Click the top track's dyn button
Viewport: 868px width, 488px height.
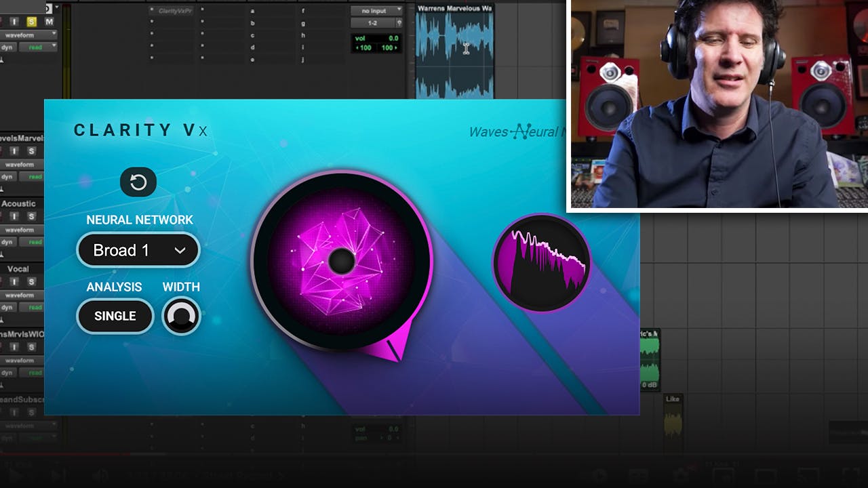click(8, 47)
